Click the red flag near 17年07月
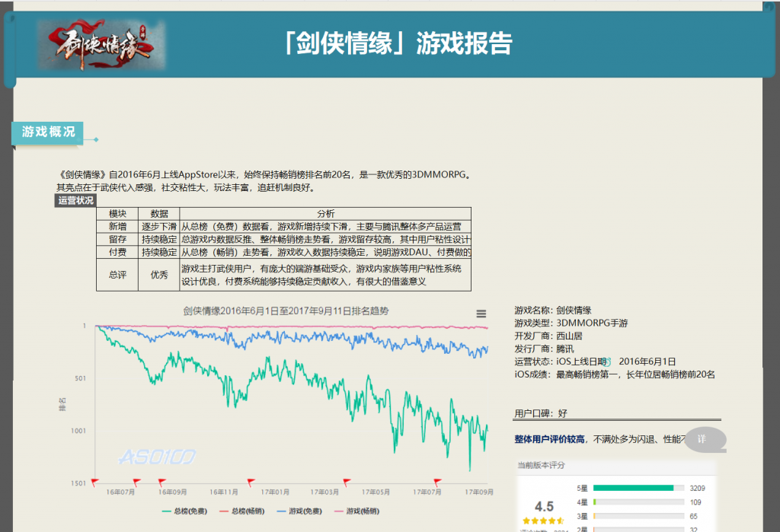The image size is (780, 532). 437,482
